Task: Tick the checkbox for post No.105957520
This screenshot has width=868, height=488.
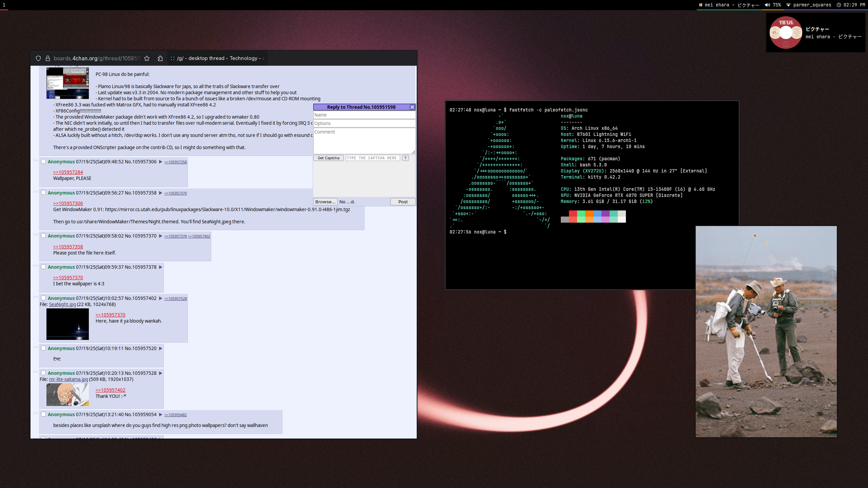Action: point(43,348)
